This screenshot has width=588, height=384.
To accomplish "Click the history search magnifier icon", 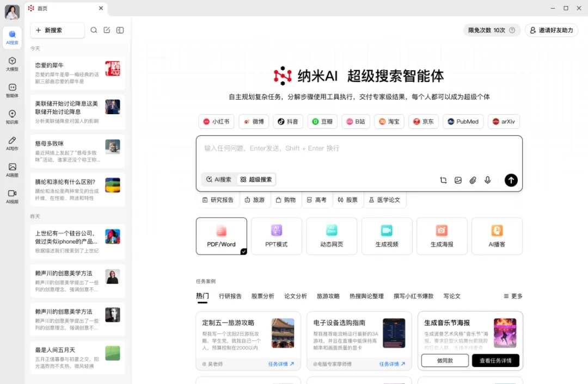I will [94, 30].
